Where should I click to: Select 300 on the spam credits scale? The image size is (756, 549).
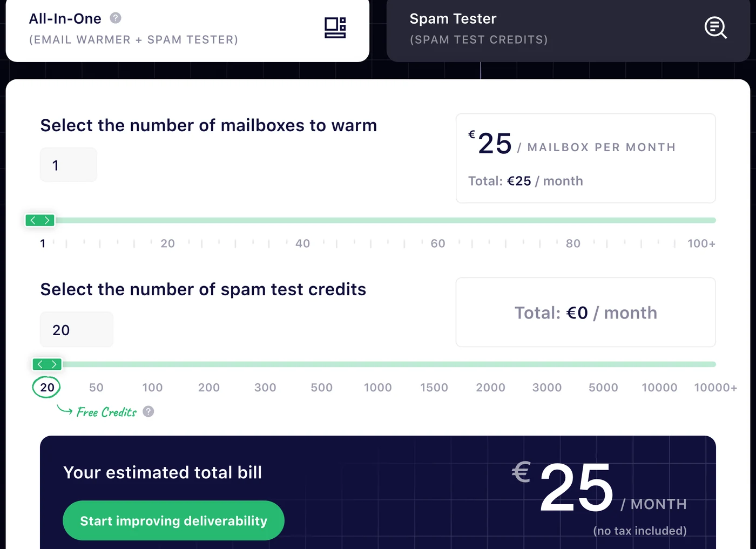pyautogui.click(x=265, y=388)
